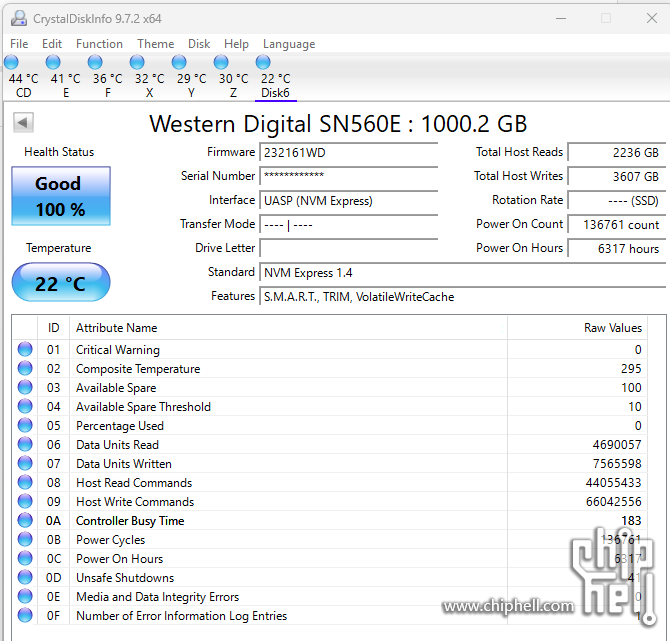Click the Standard field NVM Express 1.4
The height and width of the screenshot is (641, 670).
coord(463,273)
